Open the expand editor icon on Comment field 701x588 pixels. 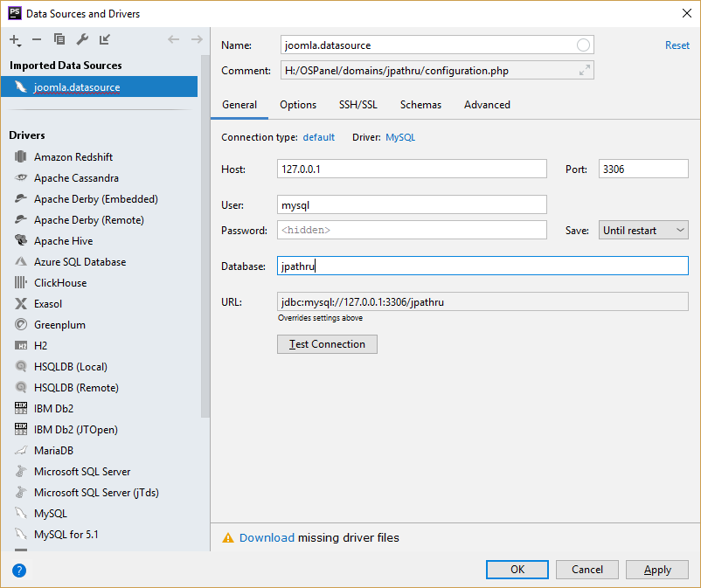(585, 70)
